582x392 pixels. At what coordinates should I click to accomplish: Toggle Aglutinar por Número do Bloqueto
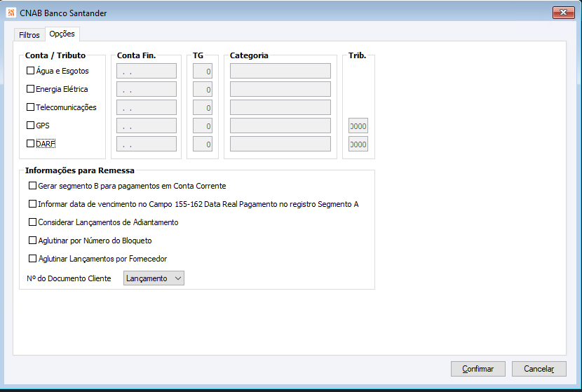pos(33,240)
